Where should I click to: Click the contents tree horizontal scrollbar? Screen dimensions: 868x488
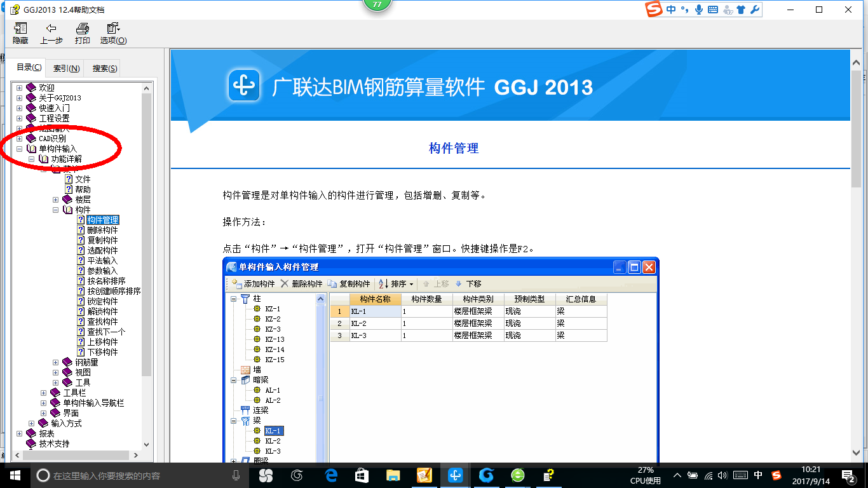point(77,456)
